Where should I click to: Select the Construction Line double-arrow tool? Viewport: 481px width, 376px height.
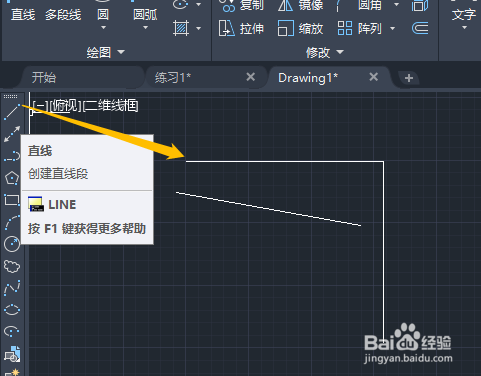(x=12, y=134)
